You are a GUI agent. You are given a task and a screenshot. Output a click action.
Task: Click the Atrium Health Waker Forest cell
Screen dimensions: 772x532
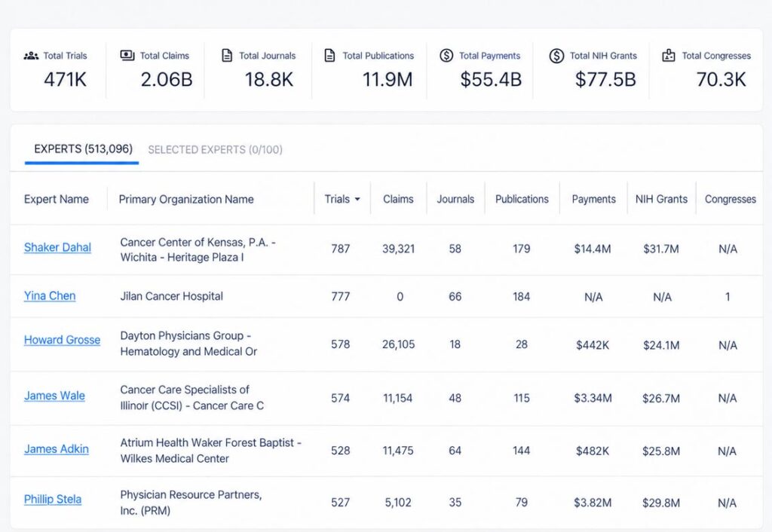211,451
